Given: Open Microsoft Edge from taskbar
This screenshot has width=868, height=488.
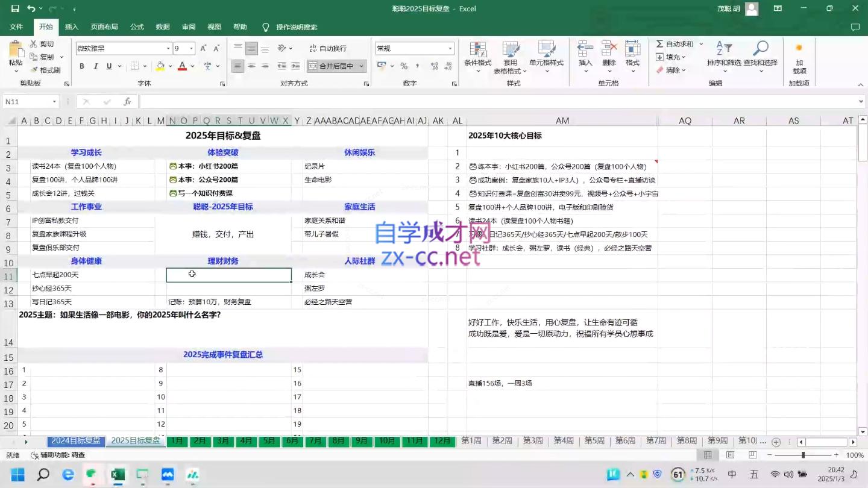Looking at the screenshot, I should pyautogui.click(x=68, y=475).
